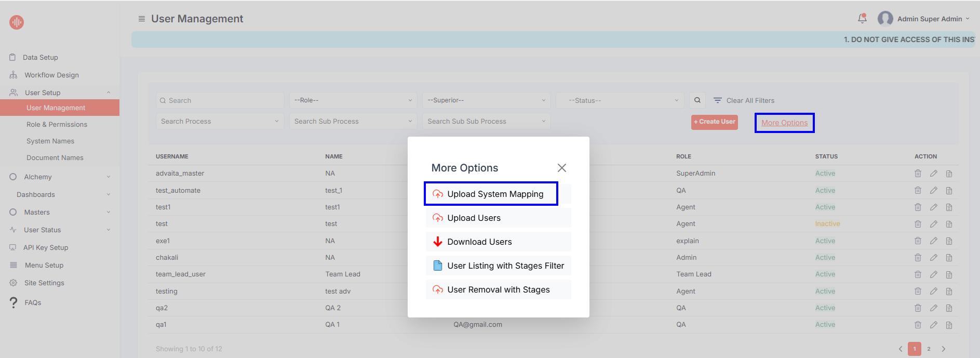
Task: Delete user test1 with trash icon
Action: pyautogui.click(x=918, y=207)
